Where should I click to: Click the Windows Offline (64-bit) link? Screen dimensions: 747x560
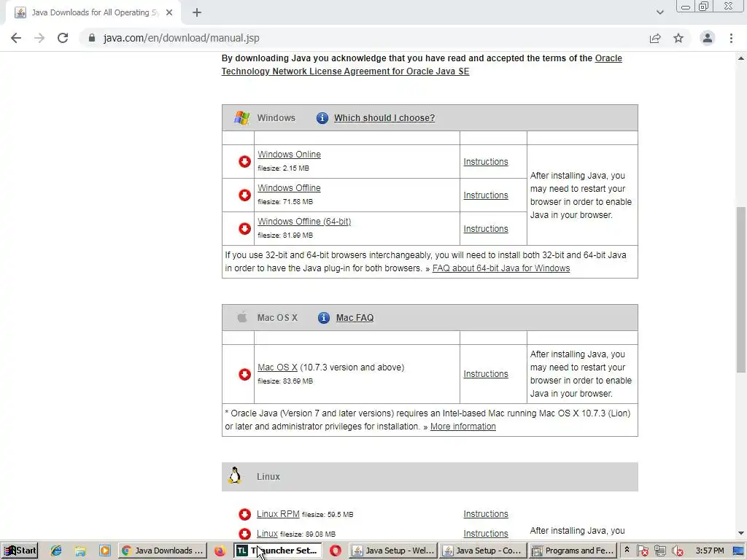point(304,222)
